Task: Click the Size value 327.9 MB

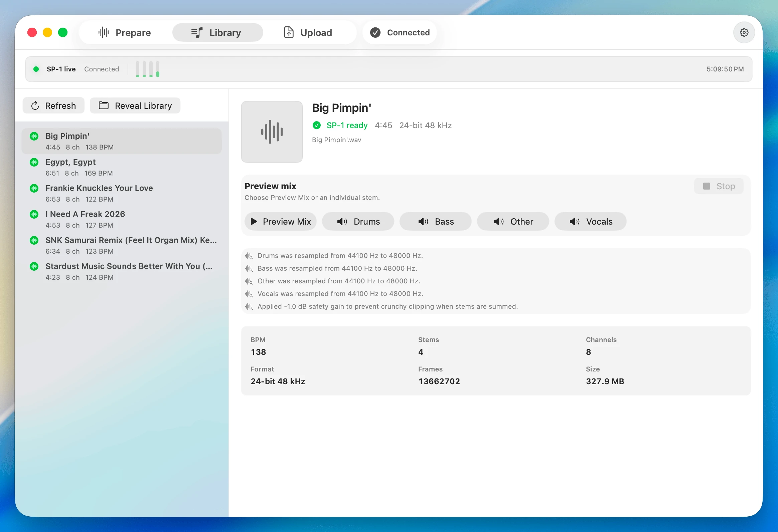Action: tap(605, 381)
